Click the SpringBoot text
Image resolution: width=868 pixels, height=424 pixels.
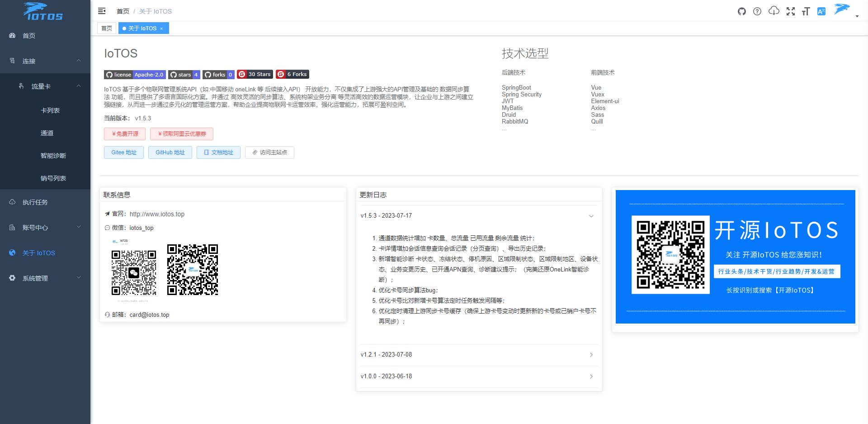516,88
